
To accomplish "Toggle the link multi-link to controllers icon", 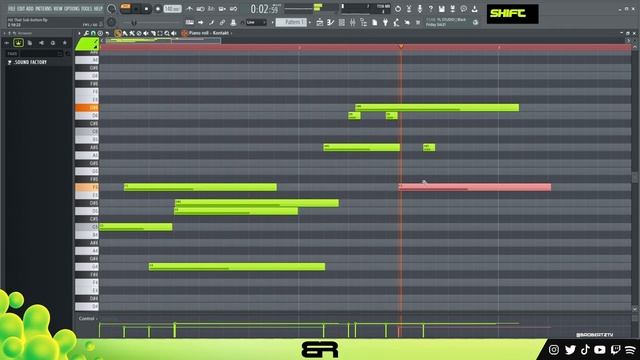I will click(x=222, y=22).
